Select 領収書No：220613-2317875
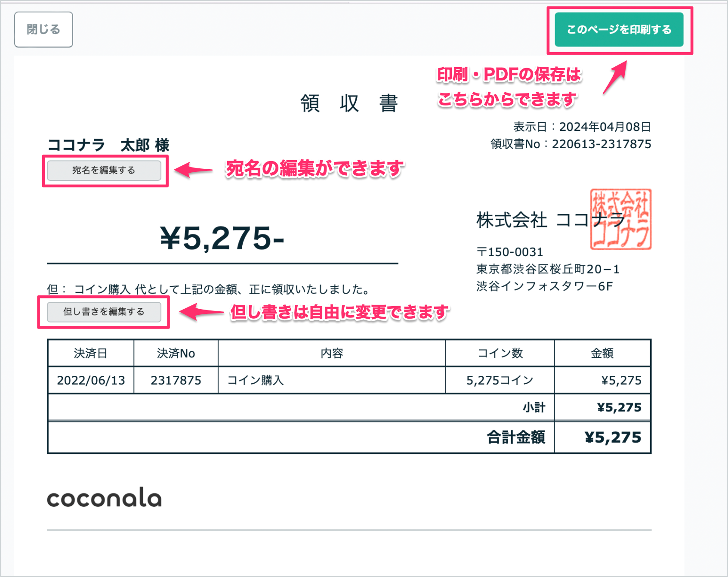This screenshot has height=577, width=728. pyautogui.click(x=571, y=144)
